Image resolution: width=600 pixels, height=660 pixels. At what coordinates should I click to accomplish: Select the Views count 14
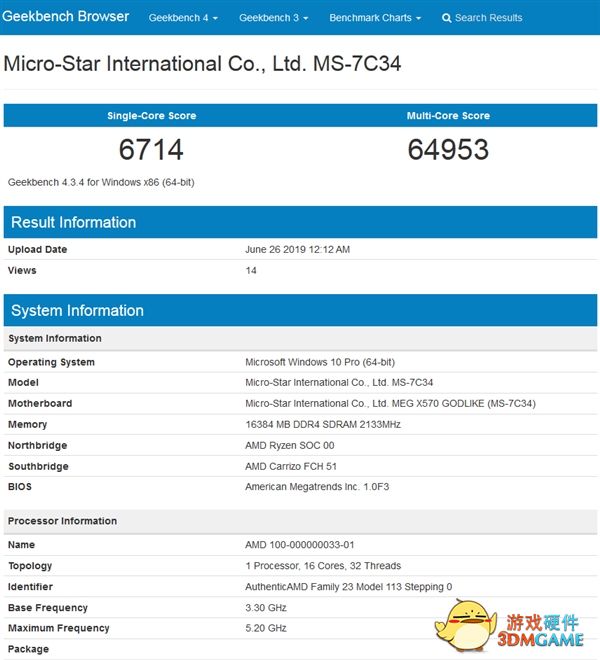coord(251,270)
